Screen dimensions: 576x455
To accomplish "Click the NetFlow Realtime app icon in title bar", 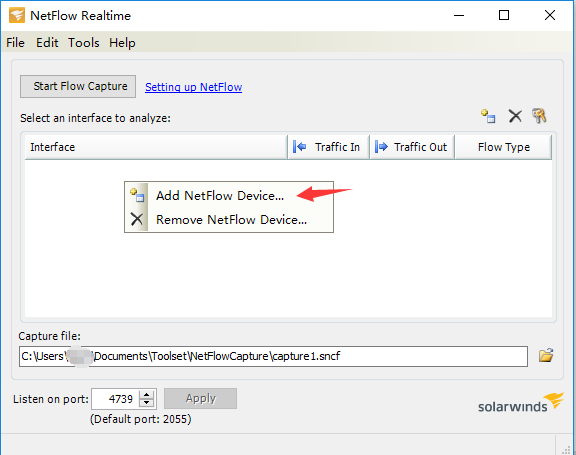I will click(17, 15).
